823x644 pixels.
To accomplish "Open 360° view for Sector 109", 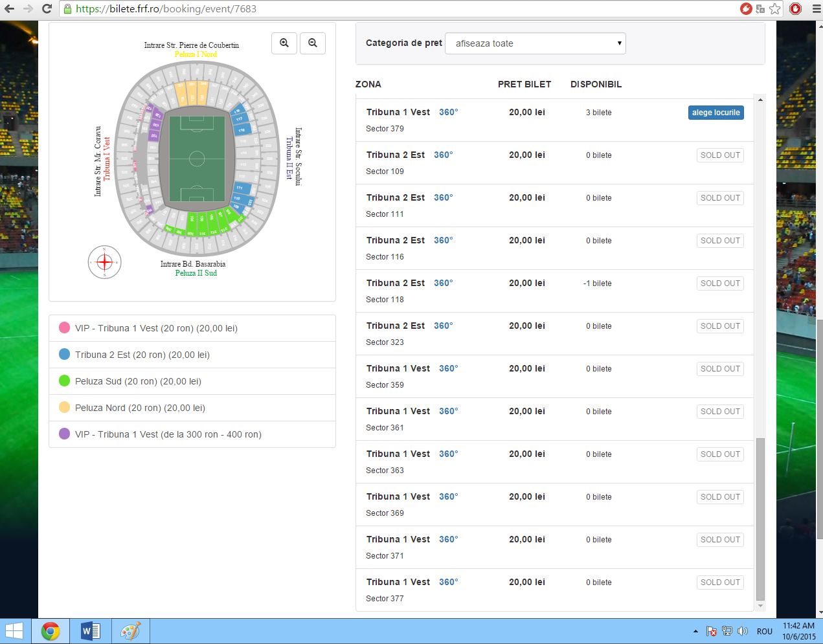I will pyautogui.click(x=444, y=155).
